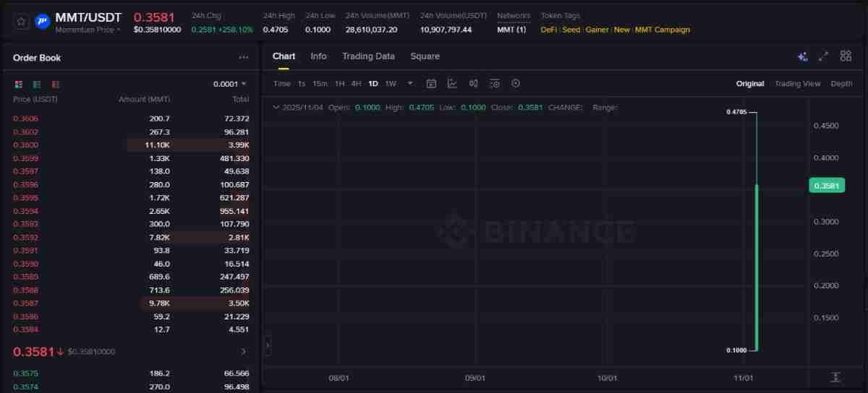Click the 0.3594 ask price row
Screen dimensions: 868x393
pyautogui.click(x=131, y=211)
